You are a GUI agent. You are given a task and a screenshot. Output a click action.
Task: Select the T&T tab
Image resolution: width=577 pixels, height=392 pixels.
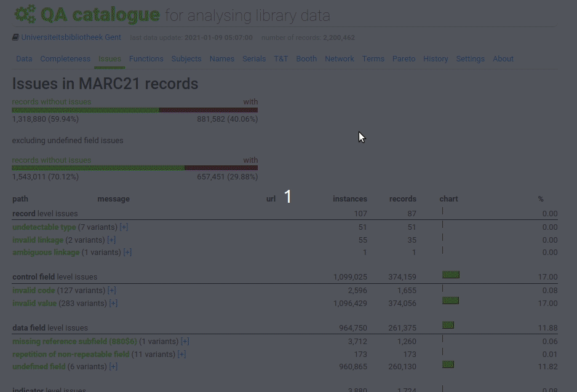pyautogui.click(x=281, y=59)
